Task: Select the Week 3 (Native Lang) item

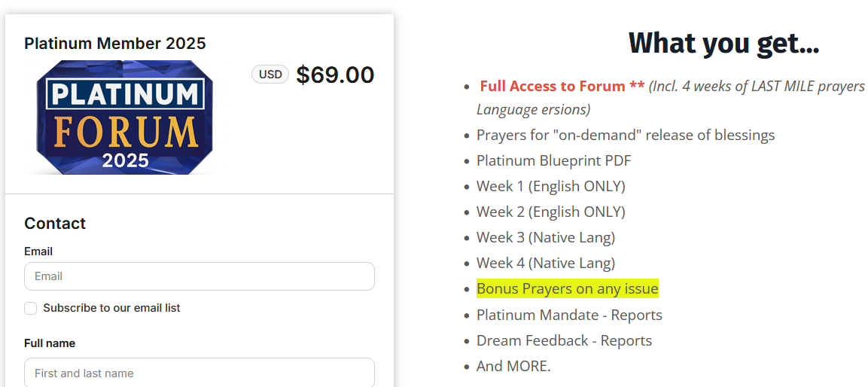Action: pyautogui.click(x=545, y=237)
